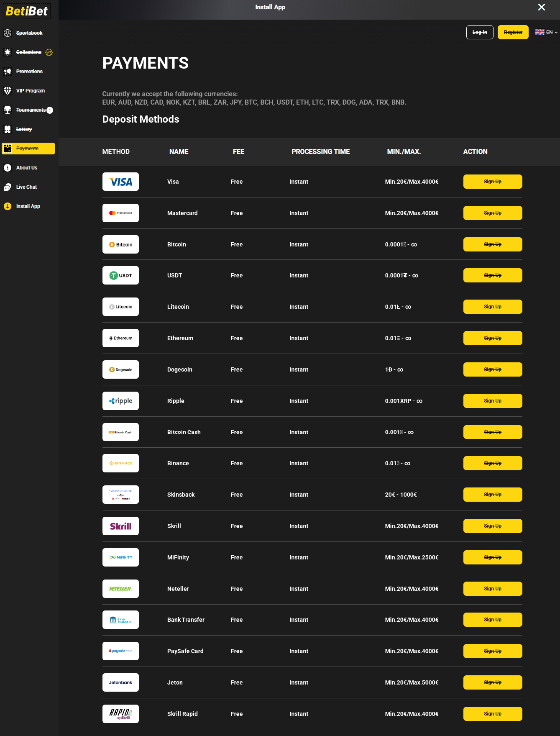This screenshot has height=736, width=560.
Task: Open Sportsbook in the sidebar
Action: pyautogui.click(x=29, y=33)
